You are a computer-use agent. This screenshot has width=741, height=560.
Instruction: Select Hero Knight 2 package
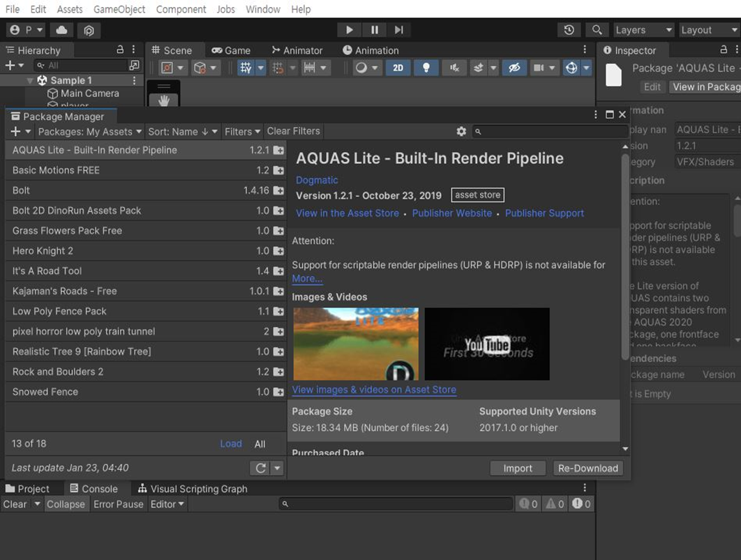pos(146,251)
